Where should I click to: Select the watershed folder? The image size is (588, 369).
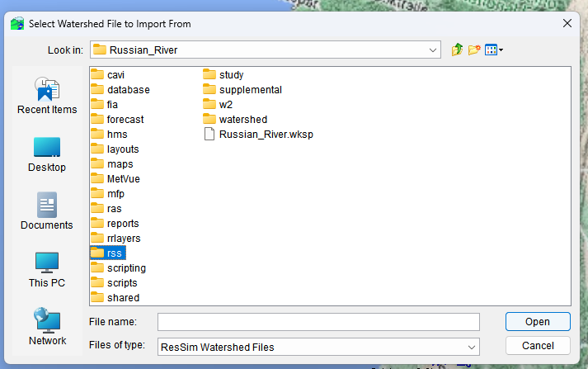tap(235, 120)
